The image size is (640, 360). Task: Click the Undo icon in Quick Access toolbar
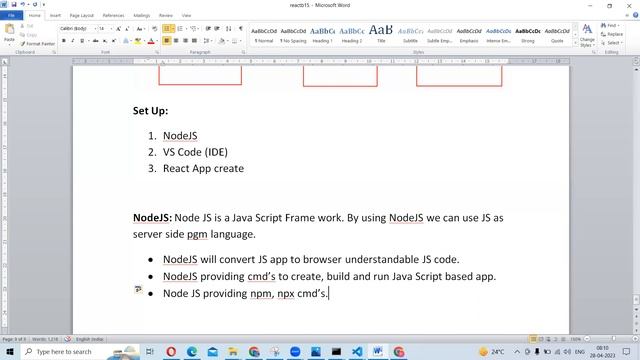click(23, 4)
